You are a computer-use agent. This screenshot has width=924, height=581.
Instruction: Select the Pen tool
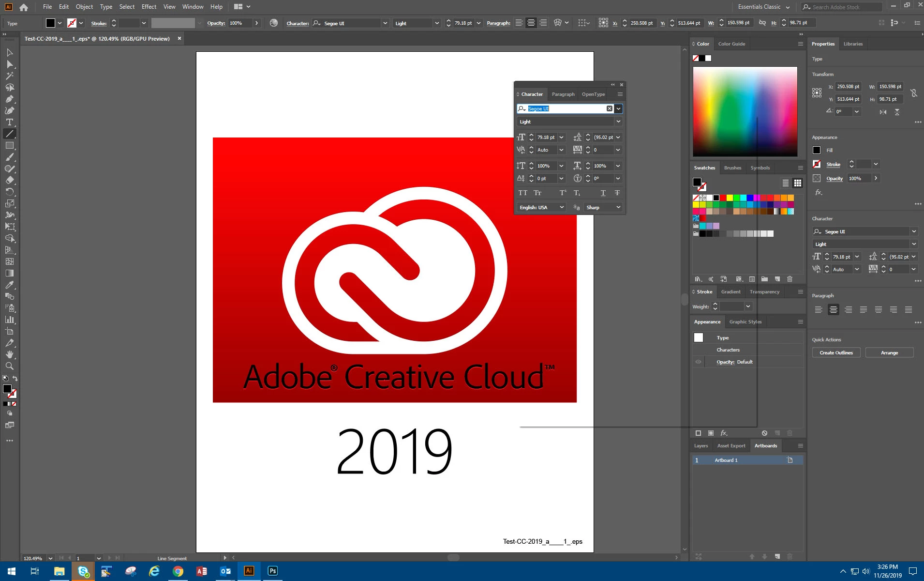10,99
